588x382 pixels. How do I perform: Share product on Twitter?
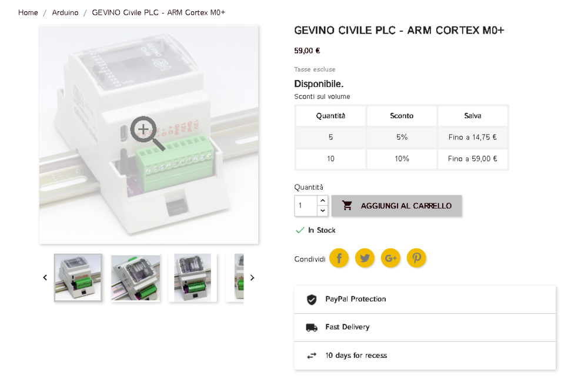point(365,258)
